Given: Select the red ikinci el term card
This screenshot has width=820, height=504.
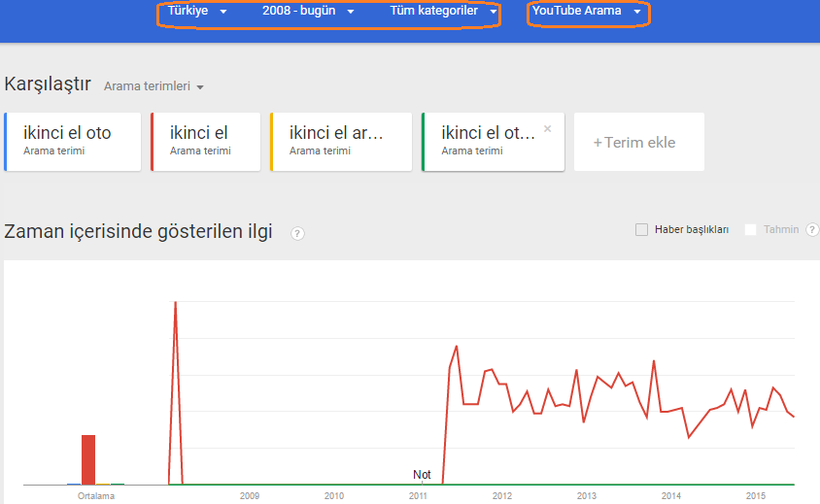Looking at the screenshot, I should [x=206, y=142].
